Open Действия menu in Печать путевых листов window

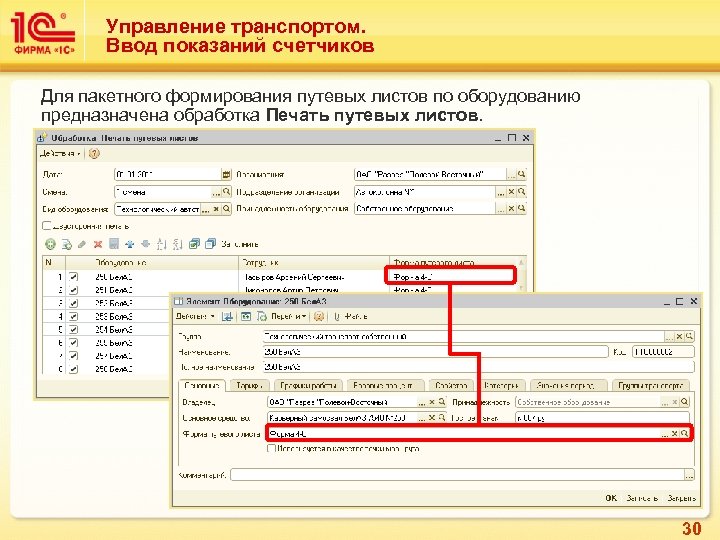click(60, 153)
